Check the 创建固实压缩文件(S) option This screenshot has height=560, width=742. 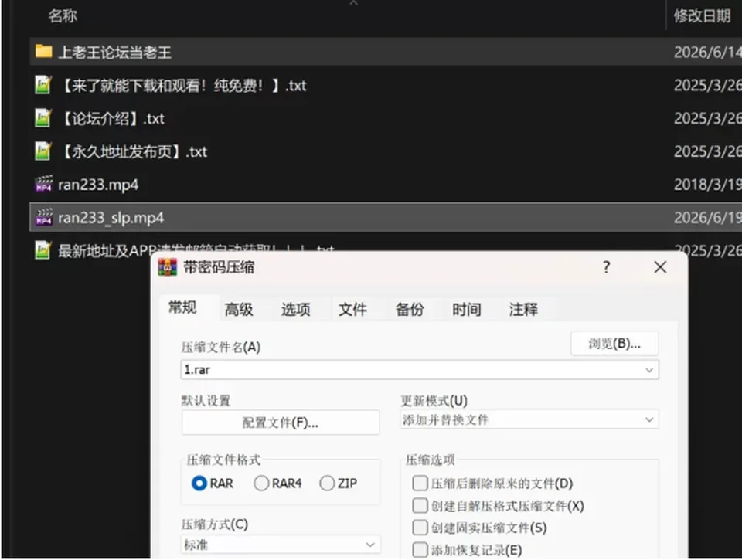(x=420, y=528)
